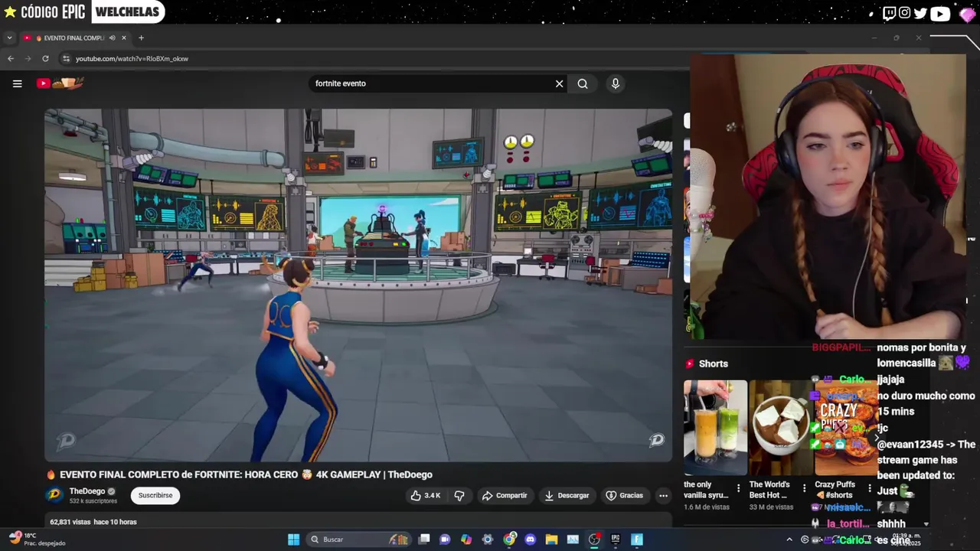Open 'The World's Best Hot' Short thumbnail
The width and height of the screenshot is (980, 551).
coord(780,427)
